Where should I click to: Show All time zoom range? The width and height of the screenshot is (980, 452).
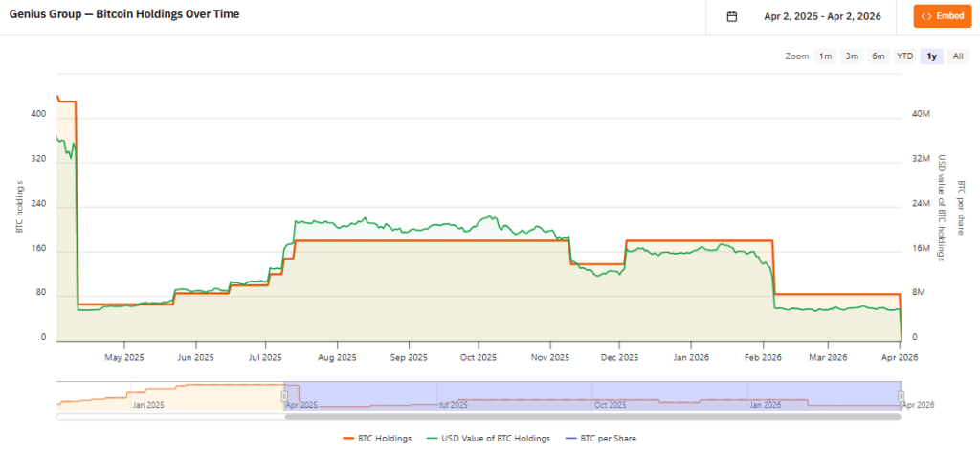click(959, 56)
